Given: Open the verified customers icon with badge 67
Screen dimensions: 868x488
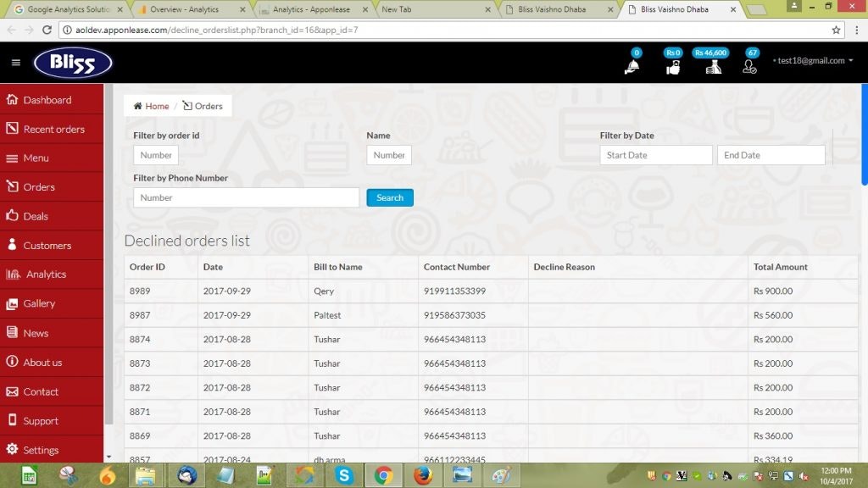Looking at the screenshot, I should pyautogui.click(x=749, y=67).
